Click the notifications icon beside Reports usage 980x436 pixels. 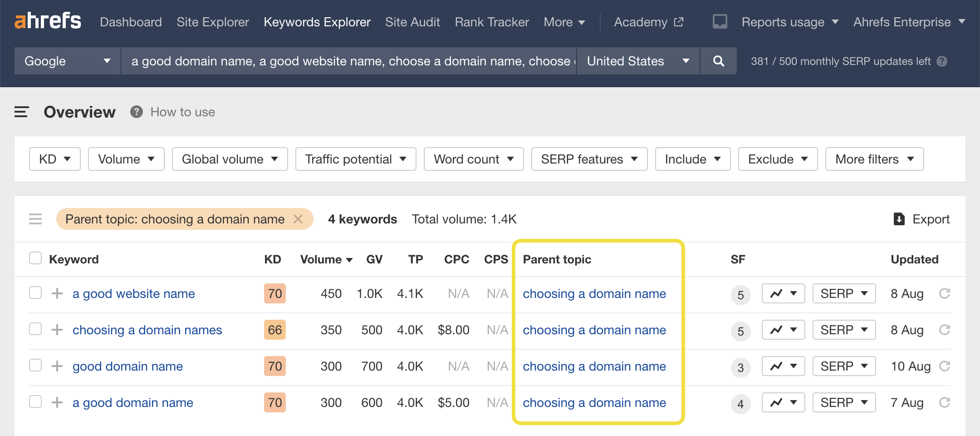click(x=720, y=21)
